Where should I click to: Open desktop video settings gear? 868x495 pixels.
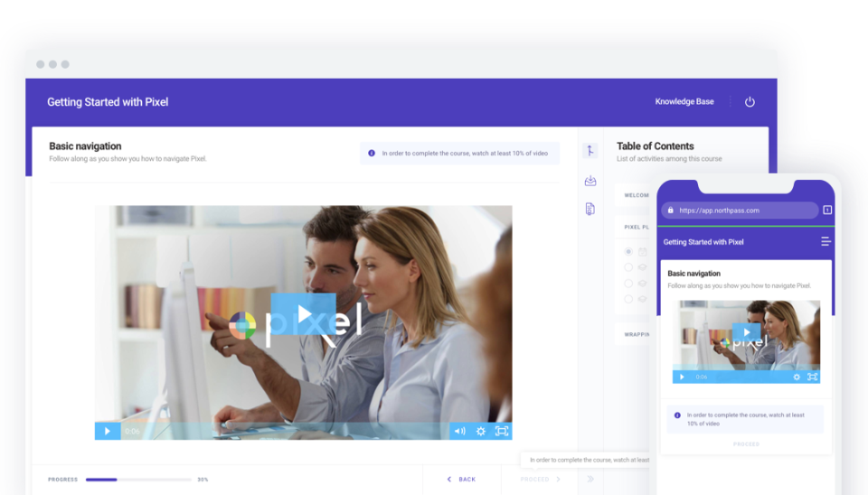(480, 431)
